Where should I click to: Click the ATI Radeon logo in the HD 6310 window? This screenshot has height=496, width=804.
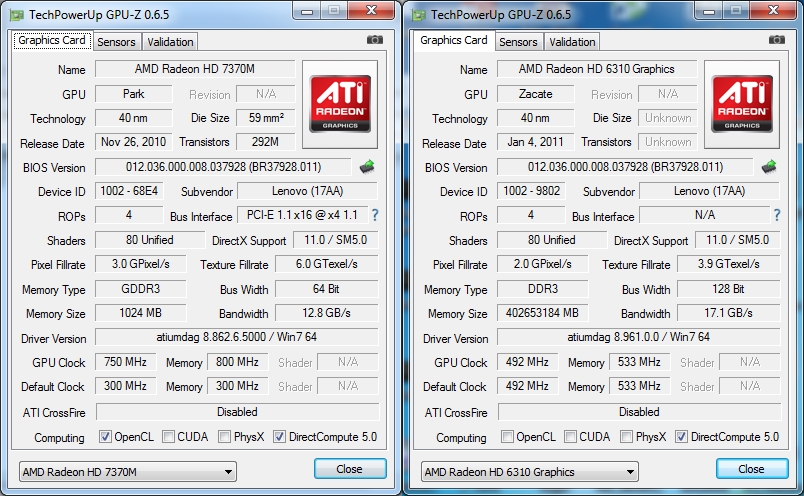tap(742, 105)
